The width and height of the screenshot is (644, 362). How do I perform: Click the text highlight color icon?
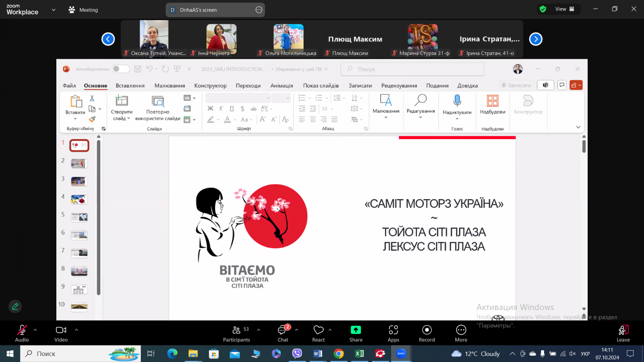(211, 119)
